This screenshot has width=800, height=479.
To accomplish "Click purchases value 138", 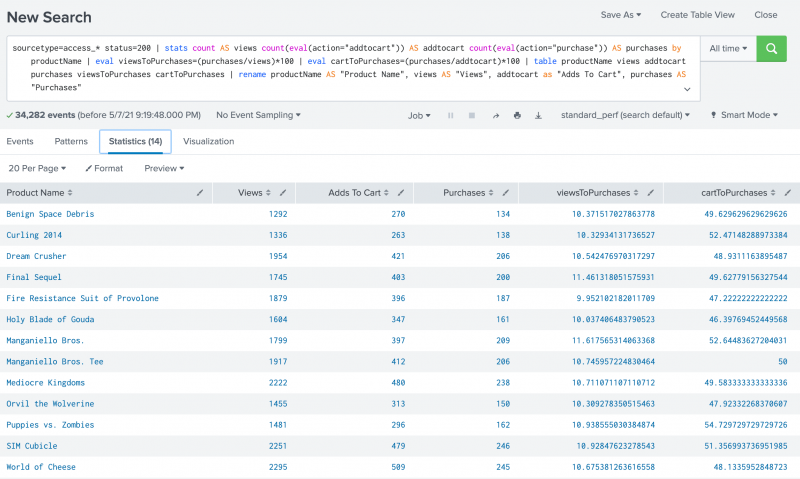I will [x=503, y=235].
